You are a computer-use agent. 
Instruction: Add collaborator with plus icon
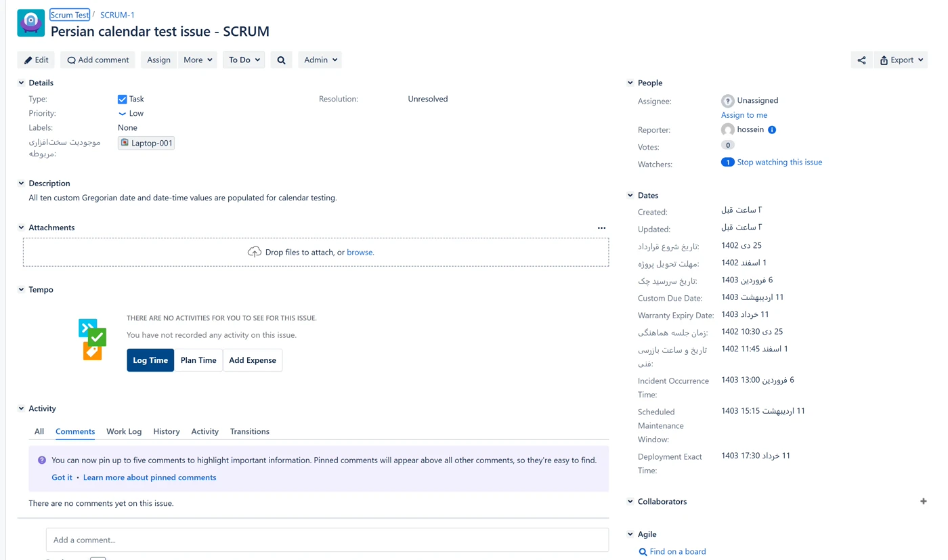(x=924, y=501)
